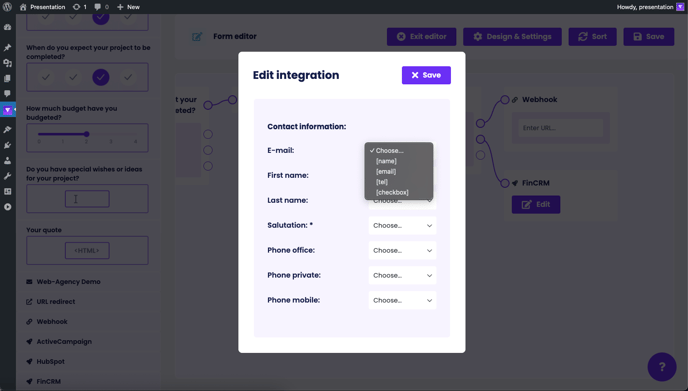Open the Posts pin sidebar icon
The width and height of the screenshot is (688, 391).
(7, 47)
